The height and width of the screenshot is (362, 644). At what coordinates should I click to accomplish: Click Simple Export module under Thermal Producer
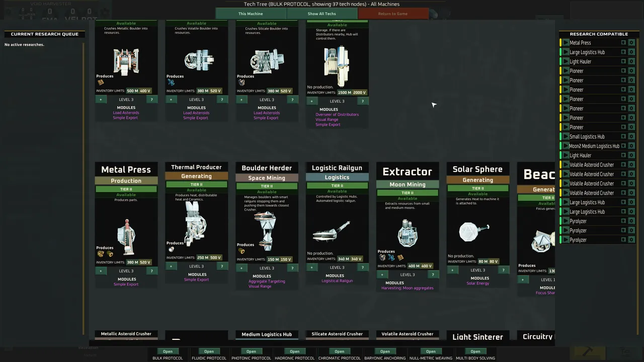pyautogui.click(x=196, y=280)
